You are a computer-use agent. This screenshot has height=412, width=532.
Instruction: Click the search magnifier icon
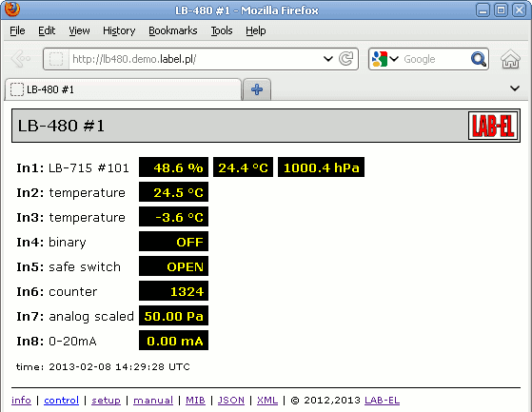[x=479, y=59]
